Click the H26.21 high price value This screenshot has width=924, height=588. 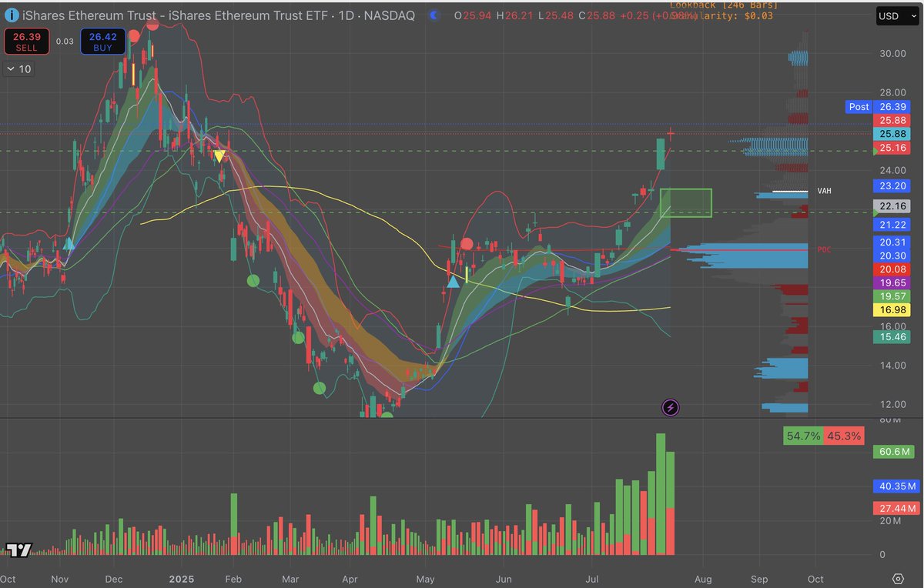[514, 15]
